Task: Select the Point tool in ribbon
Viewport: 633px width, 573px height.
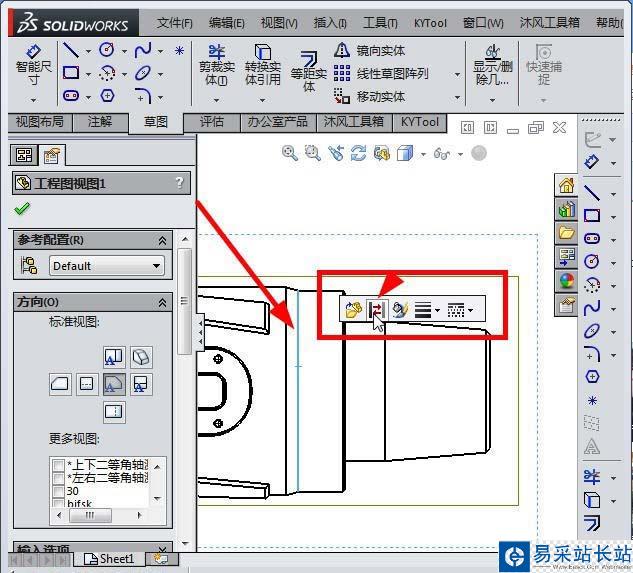Action: pos(179,50)
